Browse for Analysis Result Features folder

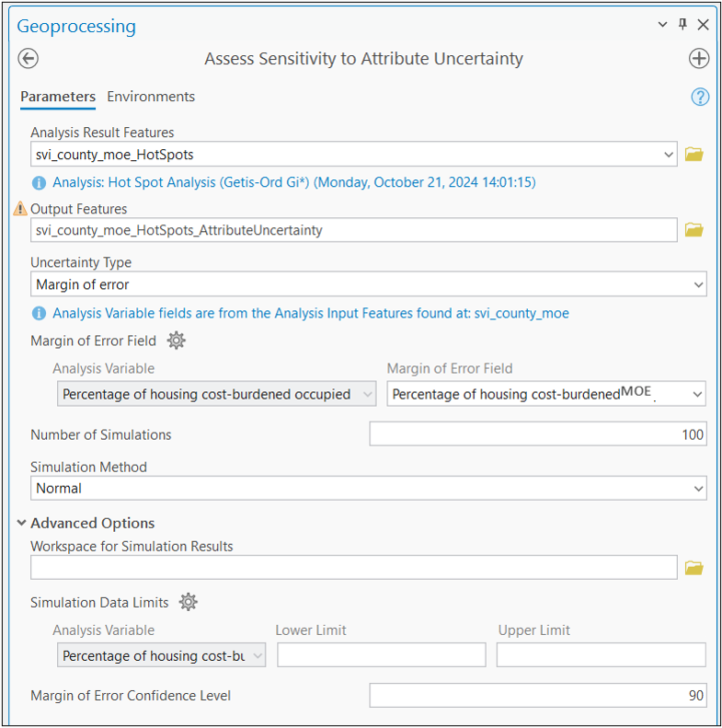(x=694, y=154)
